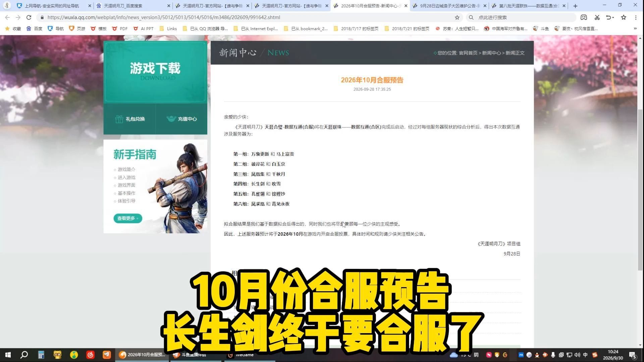Open the 基本操作 guide link

126,193
